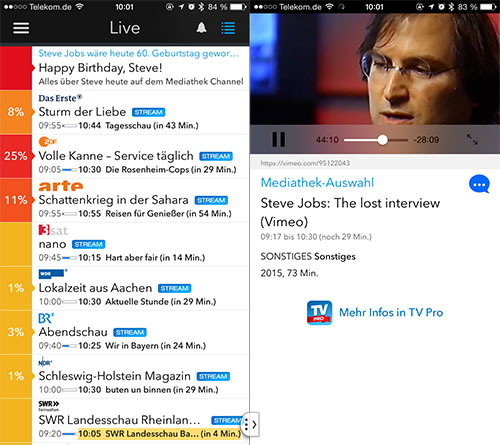This screenshot has width=500, height=445.
Task: Open the nano program title
Action: tap(52, 244)
